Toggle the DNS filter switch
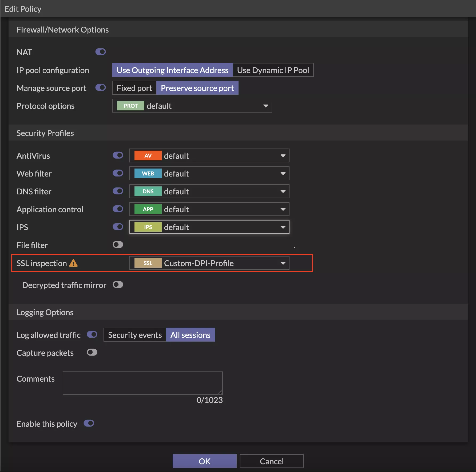The image size is (476, 472). click(x=118, y=191)
